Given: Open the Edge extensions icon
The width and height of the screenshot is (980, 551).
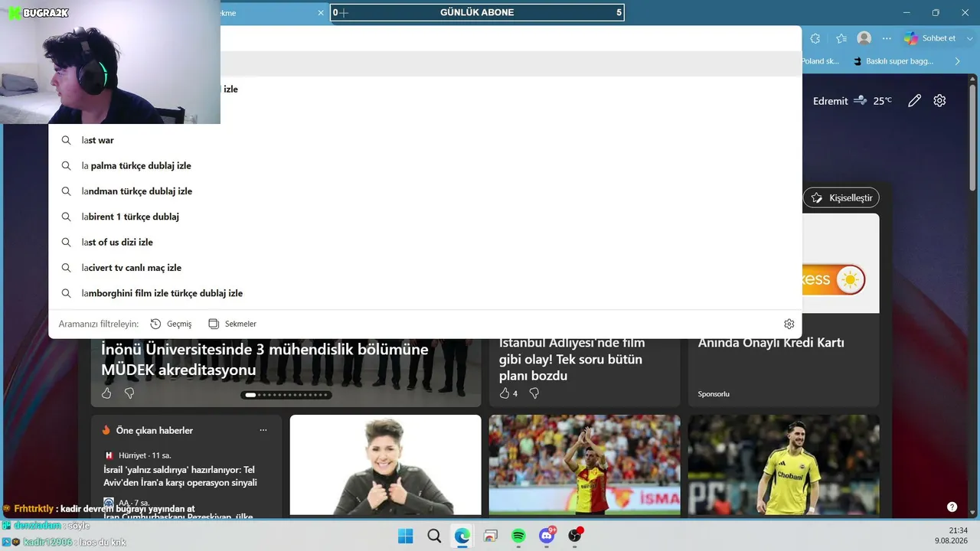Looking at the screenshot, I should [815, 38].
